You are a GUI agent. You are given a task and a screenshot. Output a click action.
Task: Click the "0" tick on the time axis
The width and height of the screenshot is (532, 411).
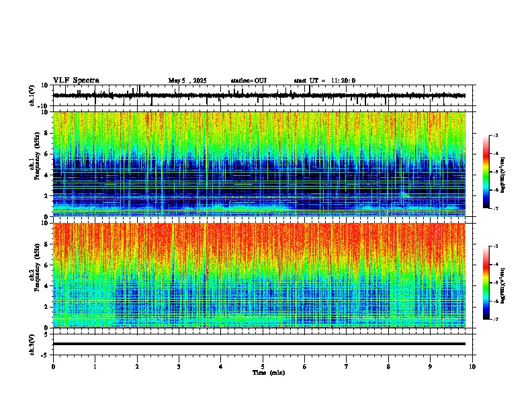pos(53,367)
